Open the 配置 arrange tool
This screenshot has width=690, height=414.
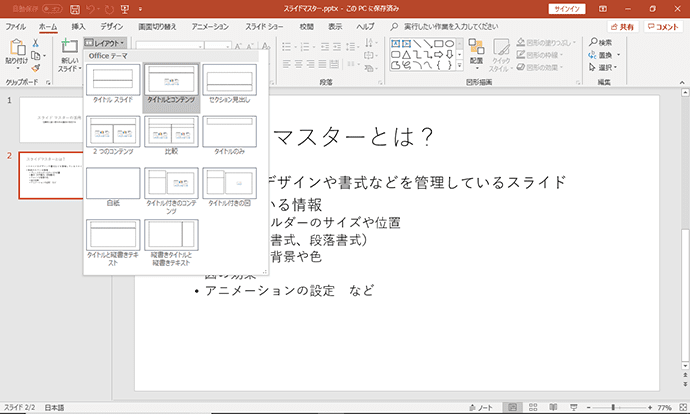[476, 52]
